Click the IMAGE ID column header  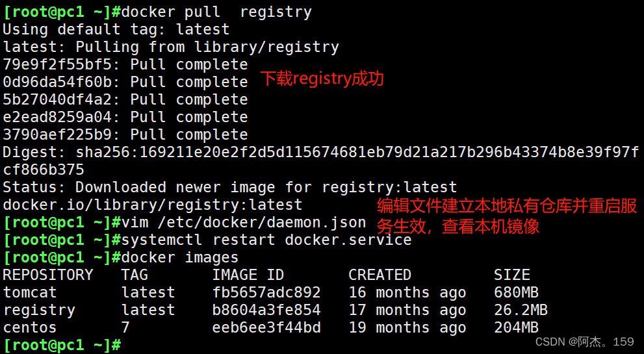(x=248, y=275)
